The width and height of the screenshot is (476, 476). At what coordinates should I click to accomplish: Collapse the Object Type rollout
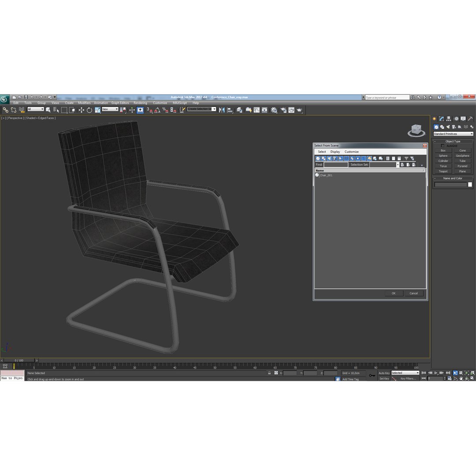click(453, 141)
